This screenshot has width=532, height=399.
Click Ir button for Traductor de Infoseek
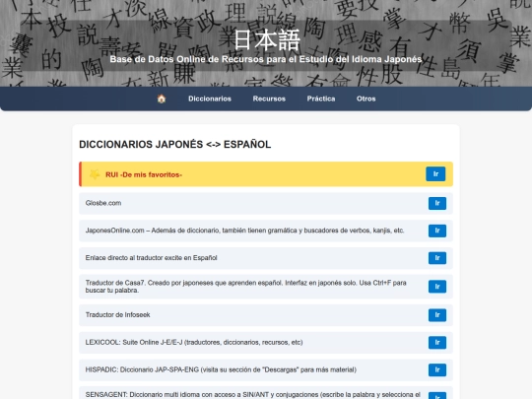click(437, 315)
